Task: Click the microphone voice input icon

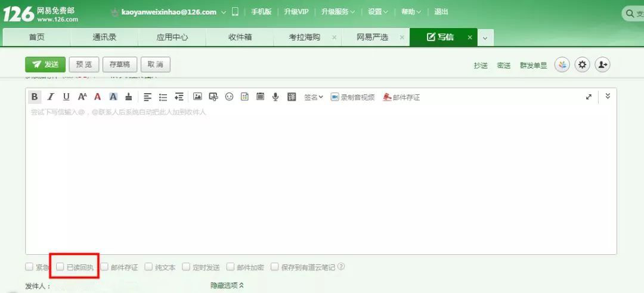Action: [275, 97]
